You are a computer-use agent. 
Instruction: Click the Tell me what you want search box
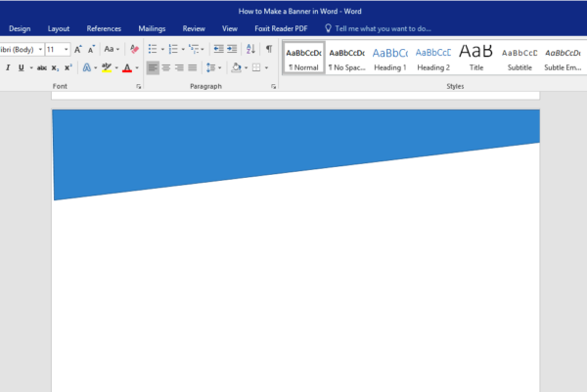click(378, 28)
